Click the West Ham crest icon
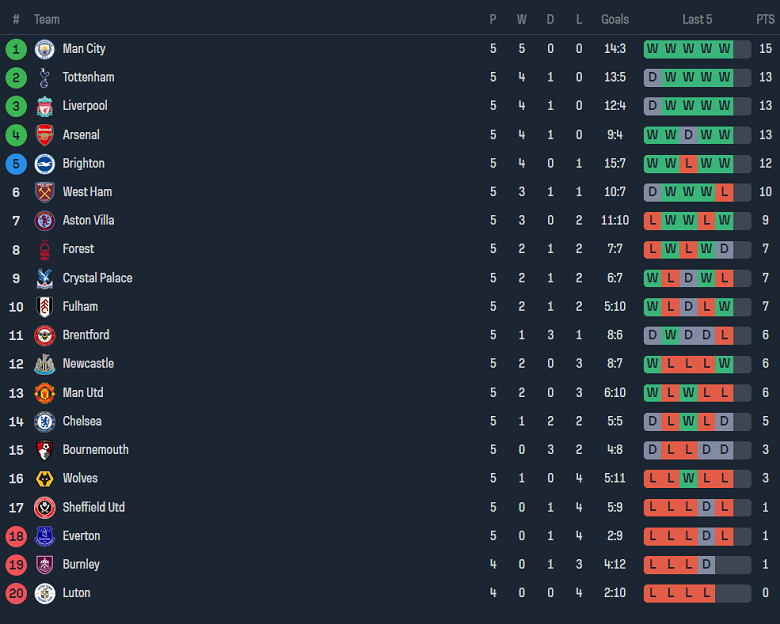The height and width of the screenshot is (624, 780). 44,192
